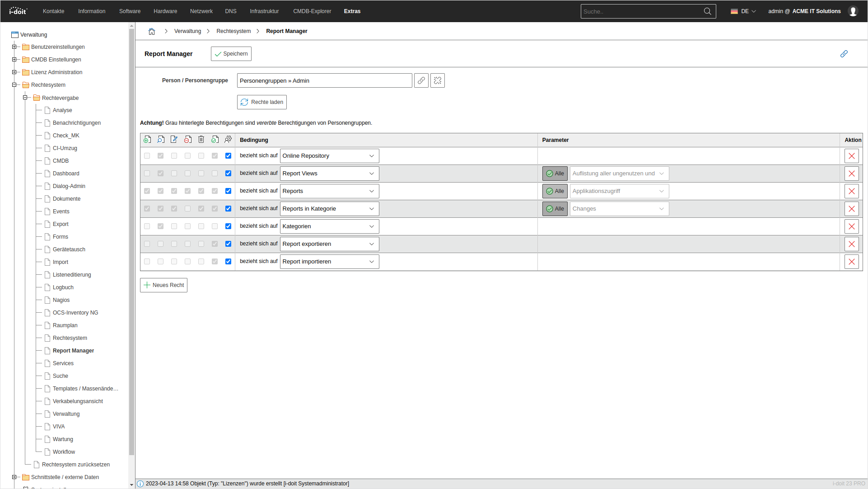Expand the Benutzereinstellungen tree folder
Image resolution: width=868 pixels, height=489 pixels.
pos(14,47)
